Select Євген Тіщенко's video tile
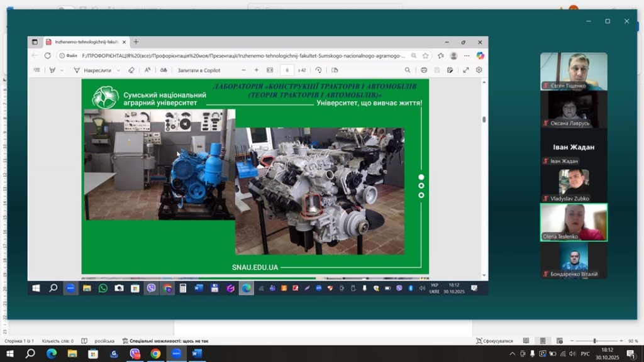The image size is (644, 362). 574,71
